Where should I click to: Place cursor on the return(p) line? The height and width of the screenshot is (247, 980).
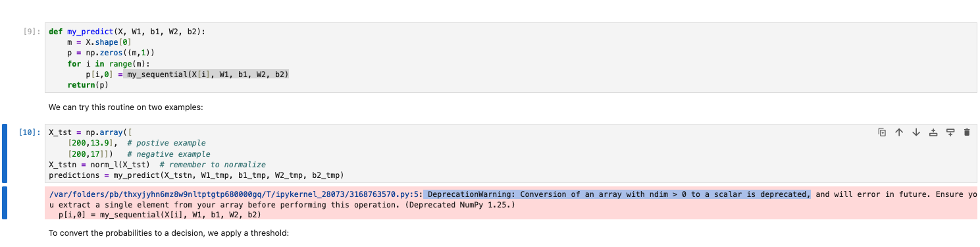click(88, 85)
